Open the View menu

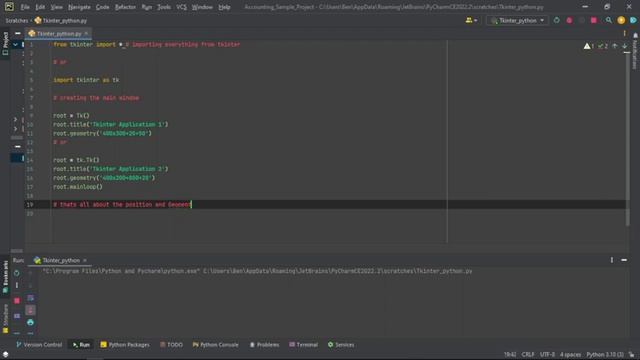tap(56, 7)
